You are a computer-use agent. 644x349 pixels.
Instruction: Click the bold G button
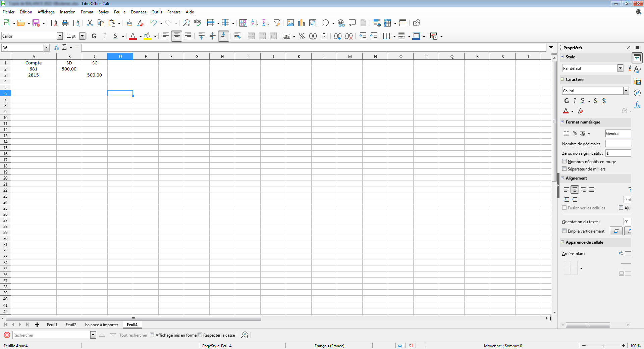coord(94,36)
